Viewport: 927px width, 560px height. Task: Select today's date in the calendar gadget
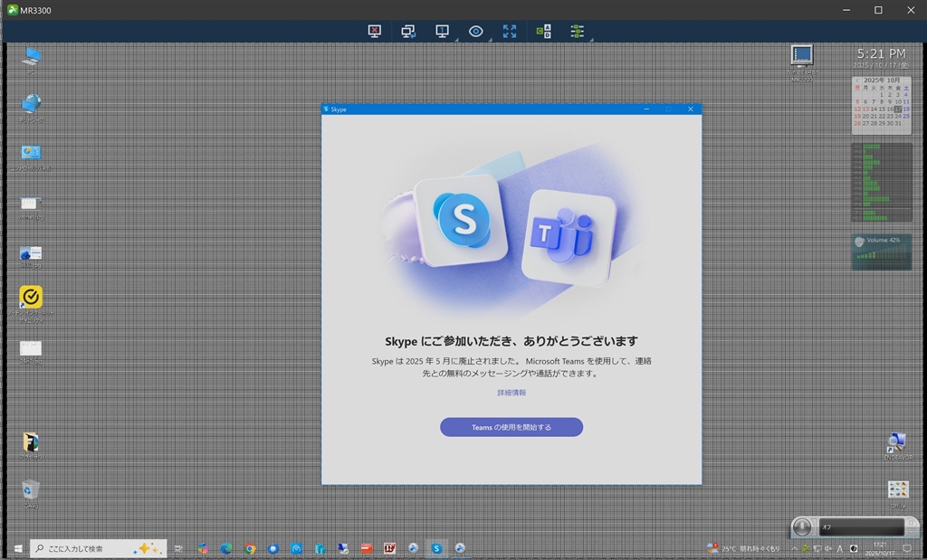[x=898, y=109]
